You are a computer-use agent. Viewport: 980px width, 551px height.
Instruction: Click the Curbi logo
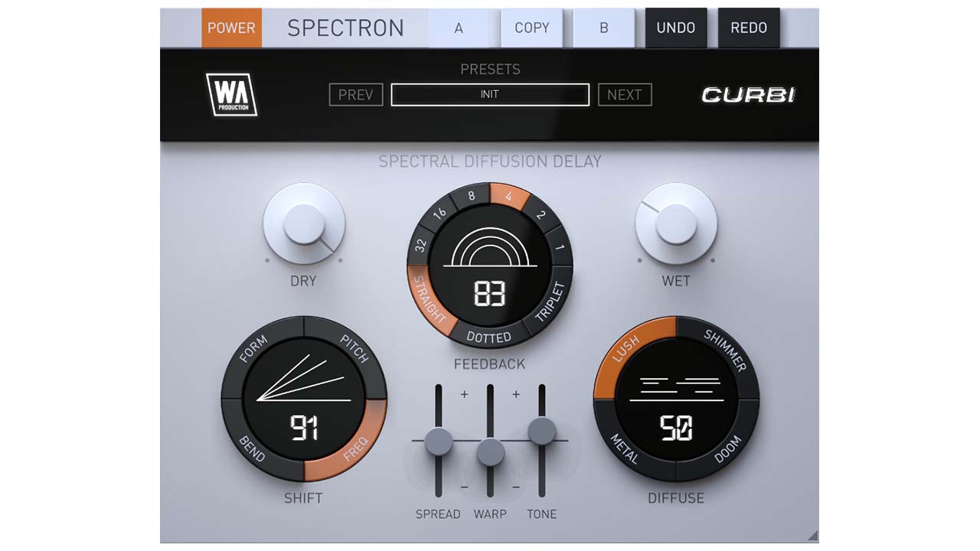click(x=748, y=95)
